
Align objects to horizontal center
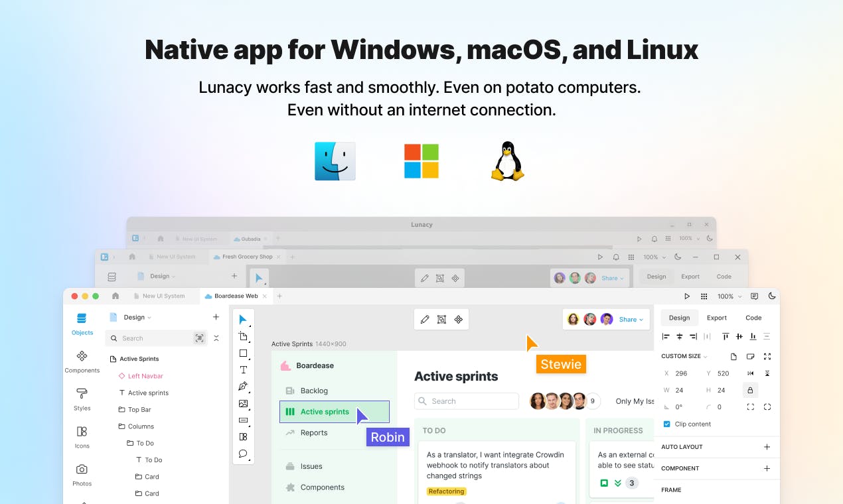click(680, 337)
